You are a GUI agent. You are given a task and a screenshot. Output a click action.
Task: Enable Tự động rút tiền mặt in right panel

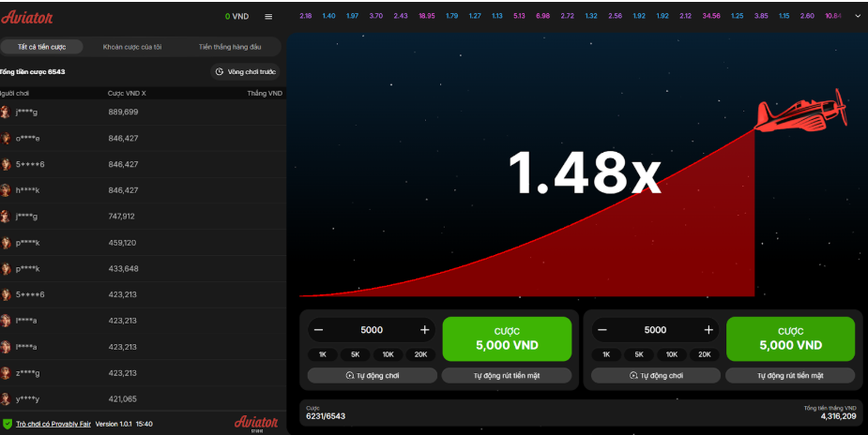click(790, 375)
